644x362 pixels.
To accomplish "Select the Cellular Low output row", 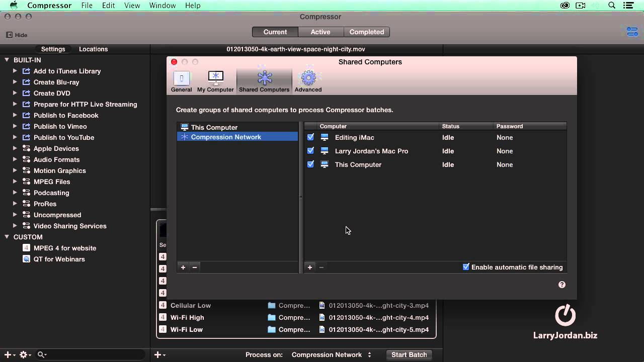I will coord(296,306).
